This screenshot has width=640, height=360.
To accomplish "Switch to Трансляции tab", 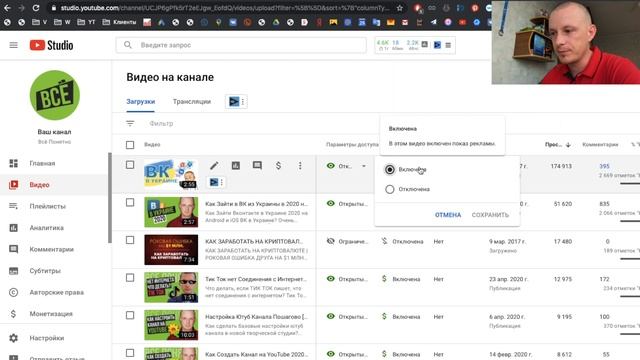I will (191, 102).
